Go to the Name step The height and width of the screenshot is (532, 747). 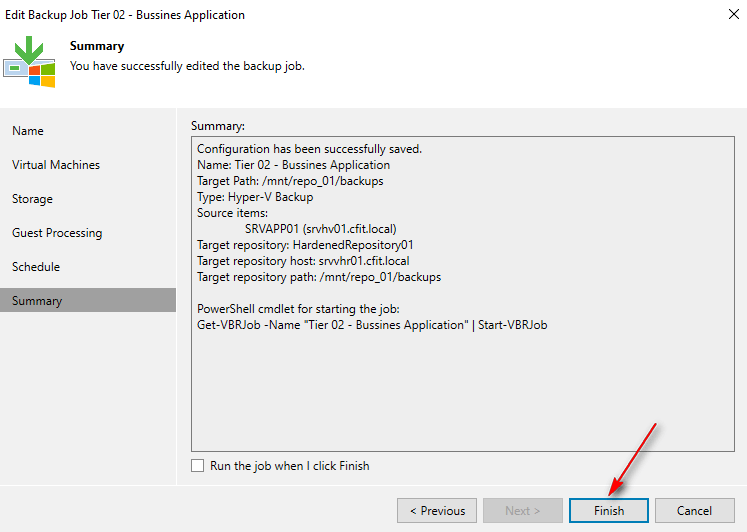pos(28,131)
